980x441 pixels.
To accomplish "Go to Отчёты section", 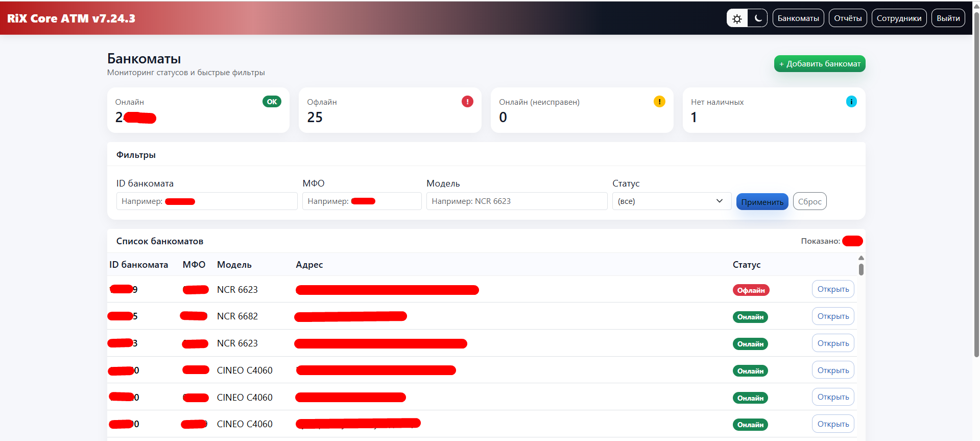I will click(848, 18).
